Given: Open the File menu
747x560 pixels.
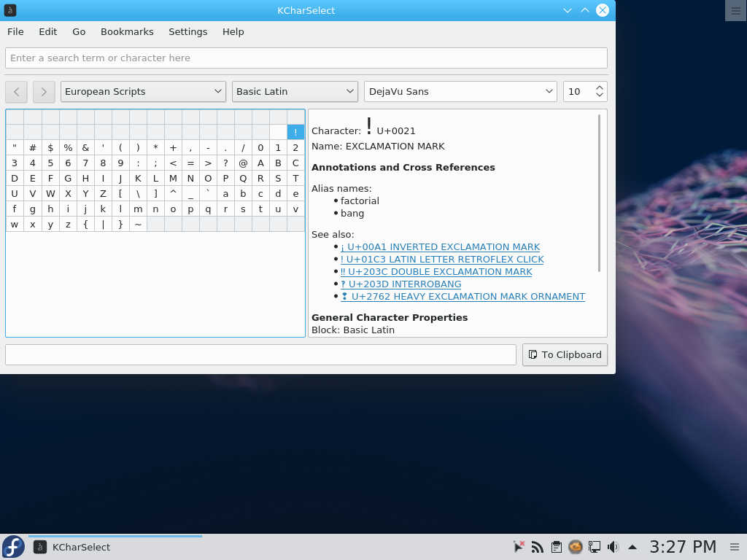Looking at the screenshot, I should pos(15,32).
